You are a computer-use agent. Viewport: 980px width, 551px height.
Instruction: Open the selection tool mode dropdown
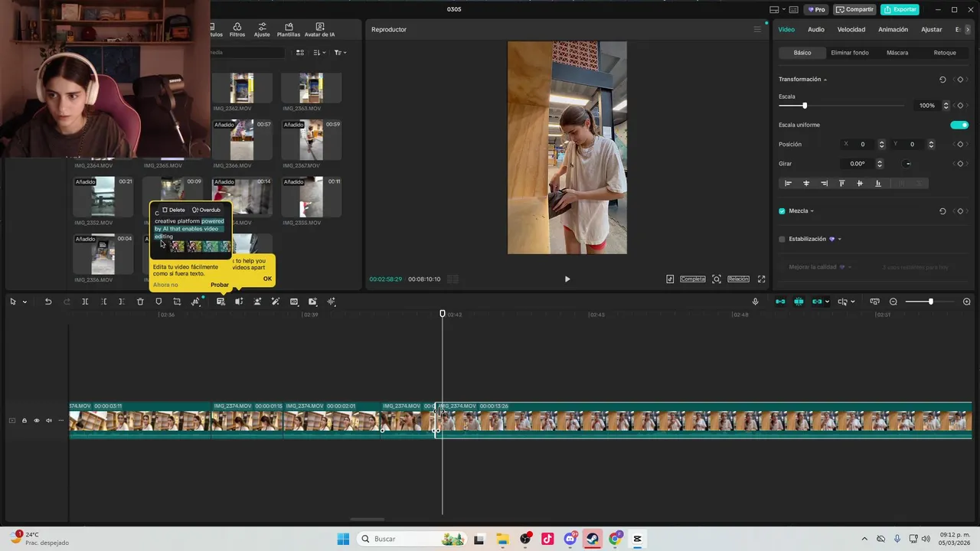24,302
